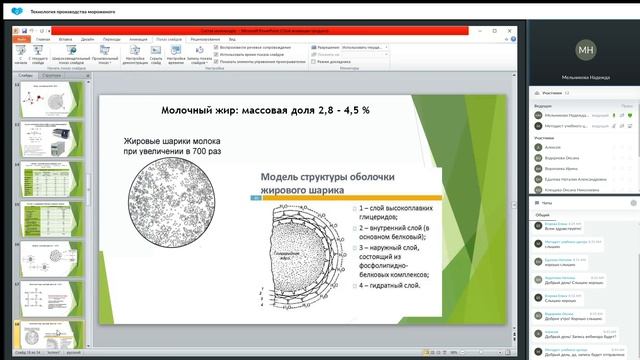Click rehearse timings (Настройка времени) icon
640x360 pixels.
[x=176, y=51]
